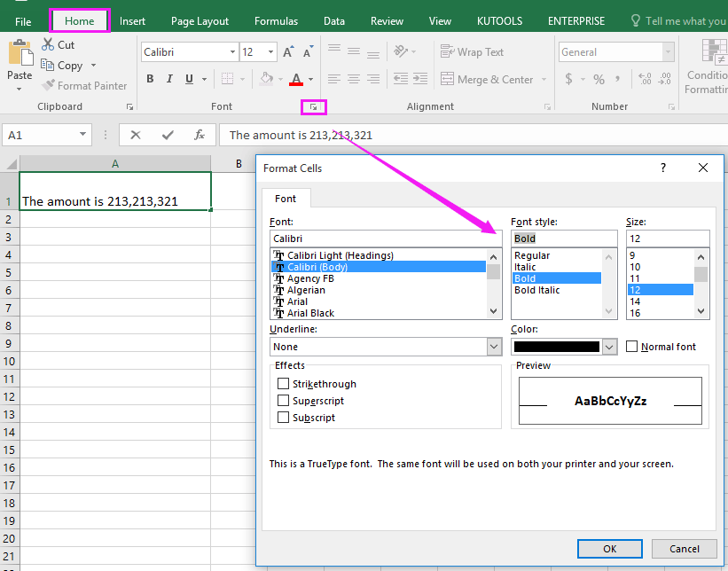This screenshot has width=728, height=571.
Task: Select Bold Italic in Font style list
Action: 536,290
